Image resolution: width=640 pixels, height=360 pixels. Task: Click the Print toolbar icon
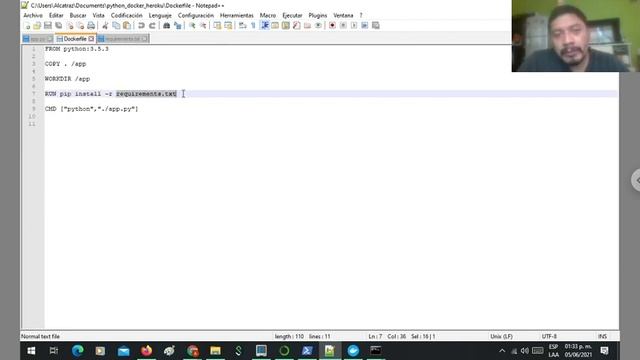point(91,26)
